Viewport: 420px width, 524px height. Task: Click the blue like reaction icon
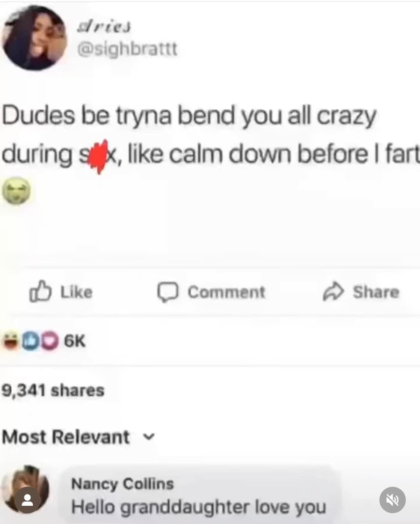[x=31, y=341]
